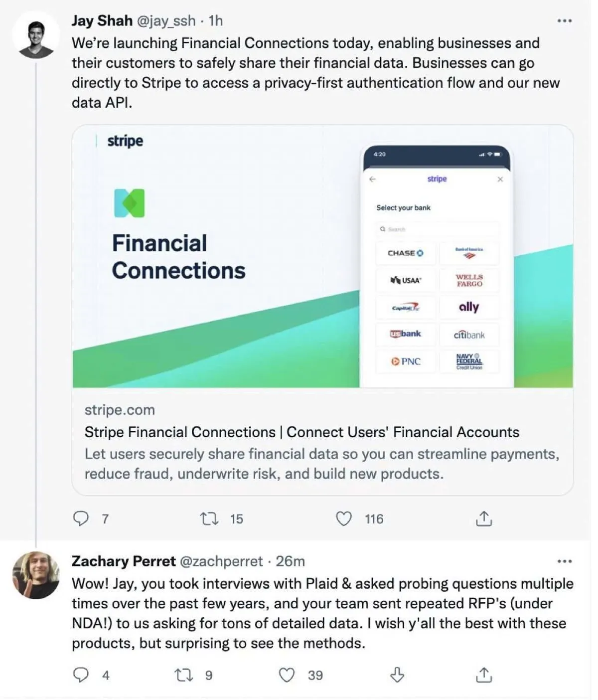The height and width of the screenshot is (700, 598).
Task: Open the Jay Shah profile name link
Action: pos(102,21)
